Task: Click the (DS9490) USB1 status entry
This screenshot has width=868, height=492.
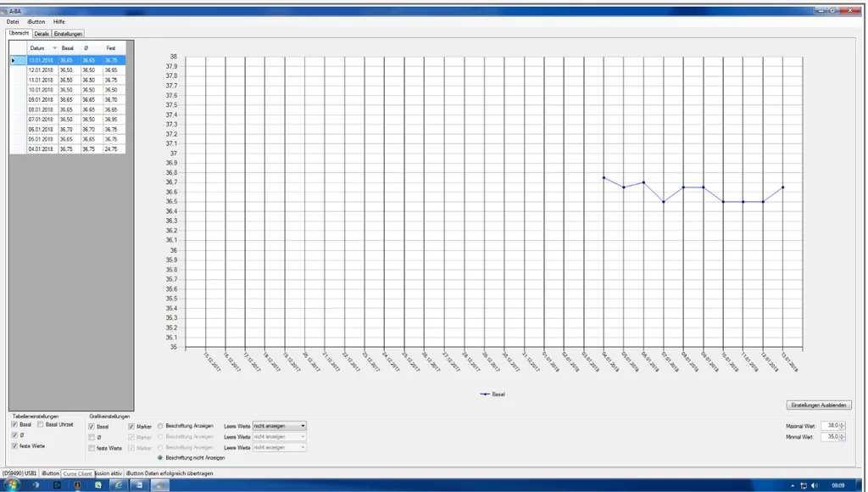Action: click(20, 473)
